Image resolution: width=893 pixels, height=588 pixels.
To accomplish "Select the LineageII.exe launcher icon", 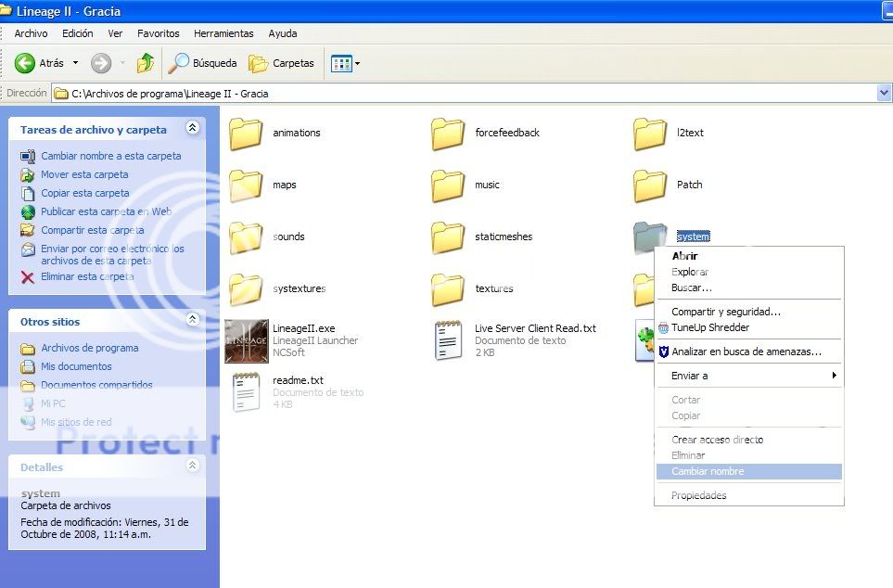I will [x=247, y=341].
